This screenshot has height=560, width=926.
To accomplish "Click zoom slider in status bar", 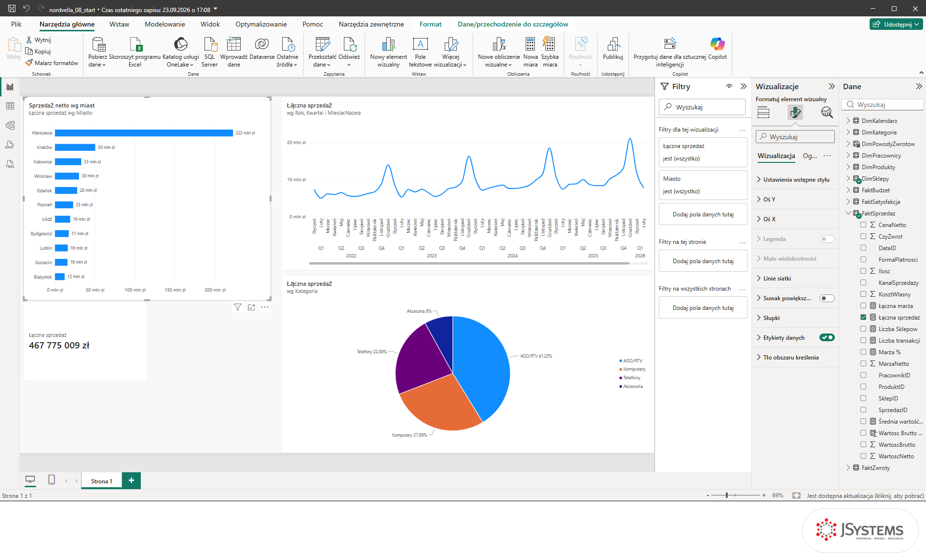I will coord(735,495).
